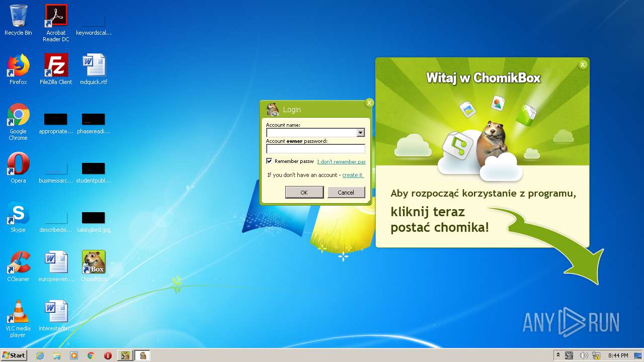Open the Recycle Bin desktop icon
The height and width of the screenshot is (362, 644).
point(18,20)
